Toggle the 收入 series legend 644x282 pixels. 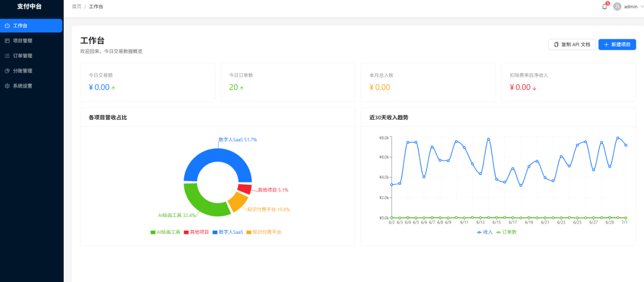[485, 233]
